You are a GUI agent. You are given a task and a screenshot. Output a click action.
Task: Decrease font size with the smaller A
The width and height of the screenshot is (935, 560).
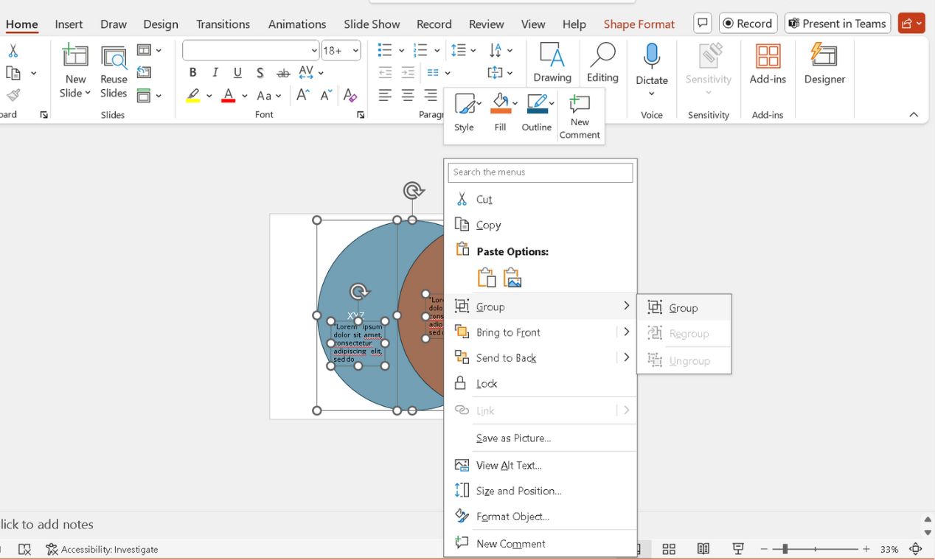click(326, 96)
